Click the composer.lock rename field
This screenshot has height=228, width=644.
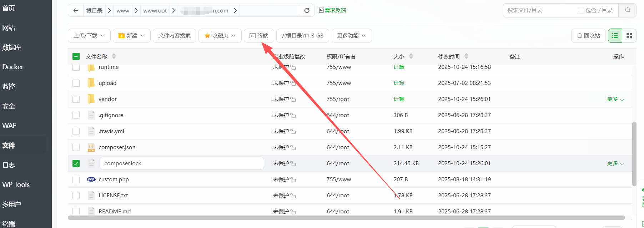(x=182, y=163)
